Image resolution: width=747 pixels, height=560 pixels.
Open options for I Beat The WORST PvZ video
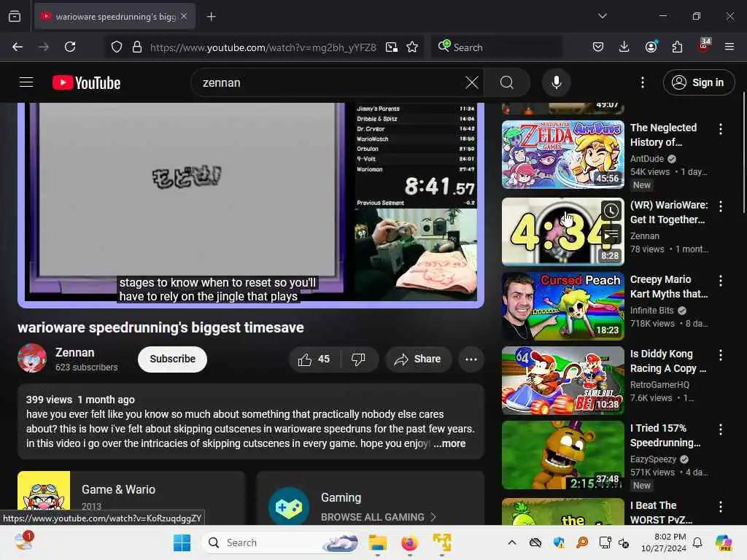point(720,506)
